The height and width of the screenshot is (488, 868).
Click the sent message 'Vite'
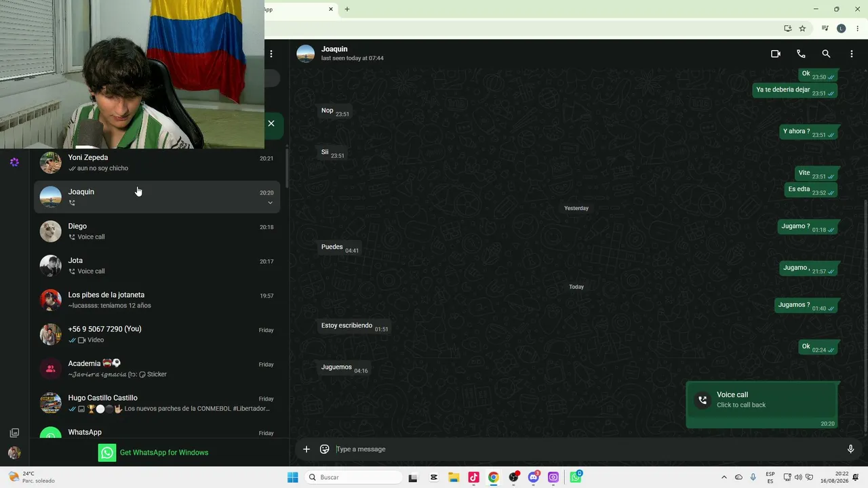click(816, 174)
